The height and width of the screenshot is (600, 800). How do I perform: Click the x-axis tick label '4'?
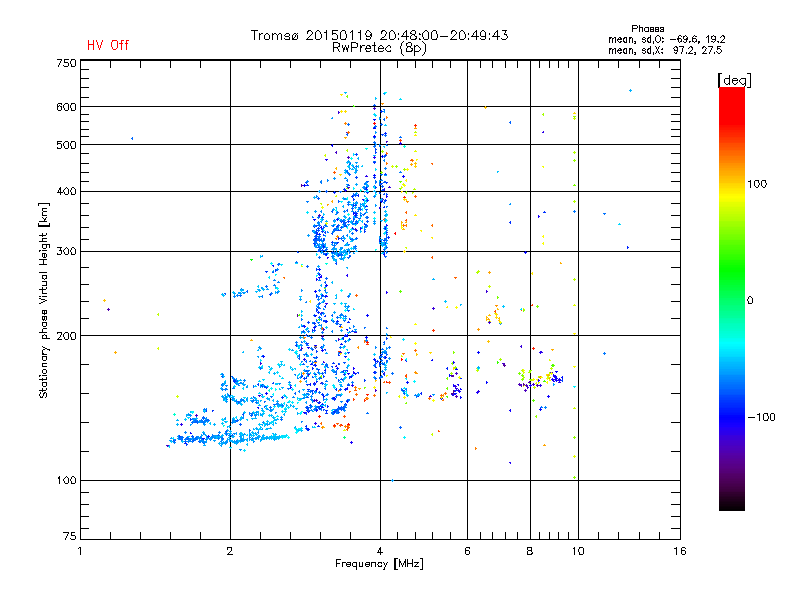pyautogui.click(x=380, y=551)
